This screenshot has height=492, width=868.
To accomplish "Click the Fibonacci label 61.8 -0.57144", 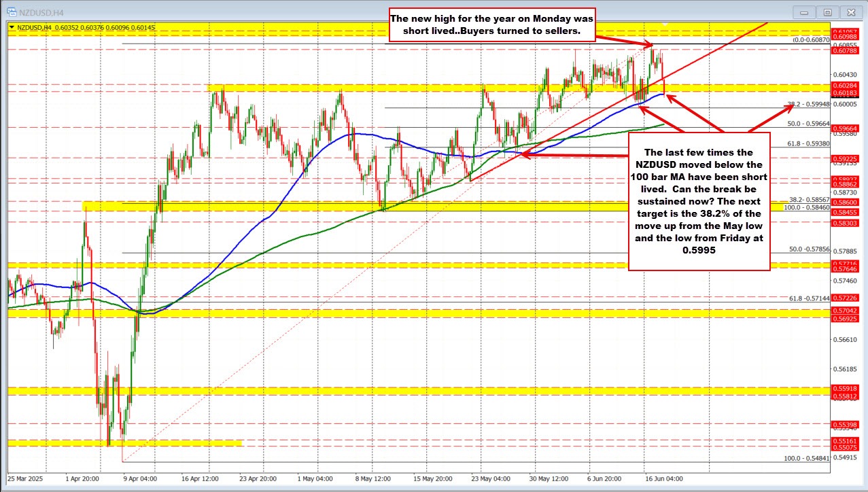I will [809, 298].
